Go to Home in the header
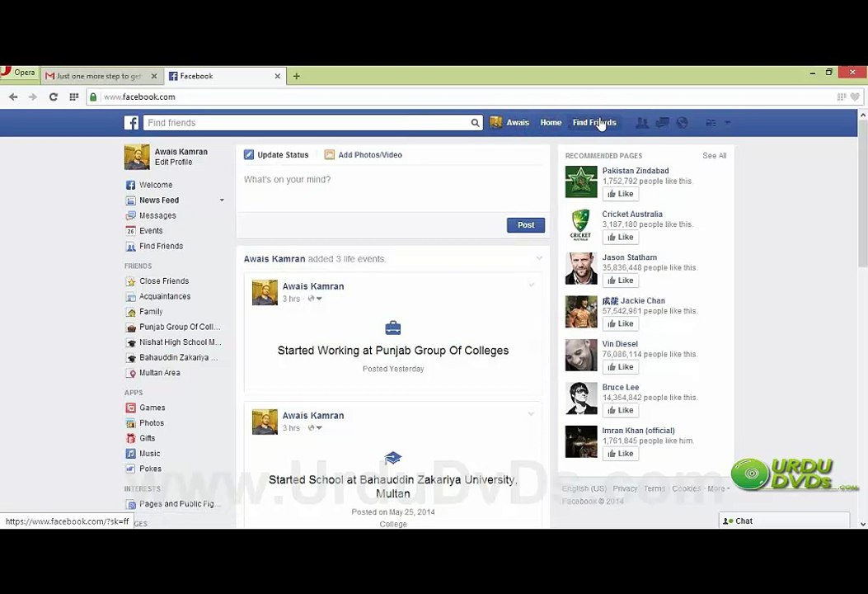The width and height of the screenshot is (868, 594). pyautogui.click(x=551, y=122)
